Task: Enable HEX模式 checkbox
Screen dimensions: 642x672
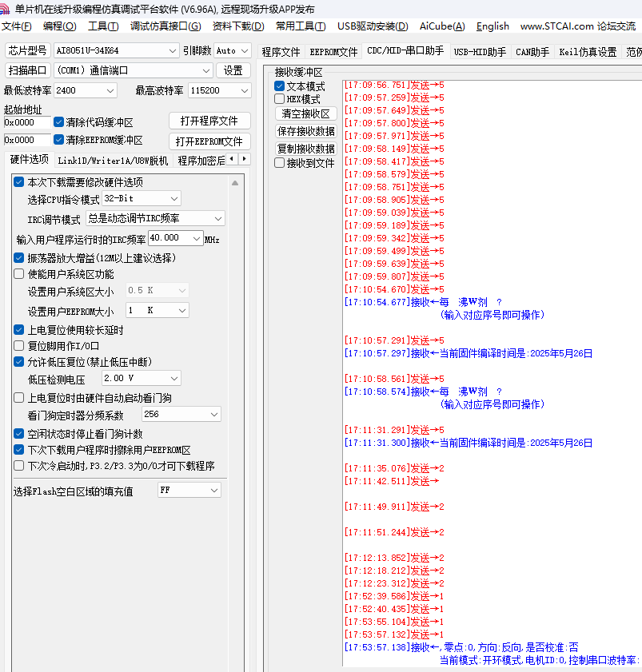Action: point(280,99)
